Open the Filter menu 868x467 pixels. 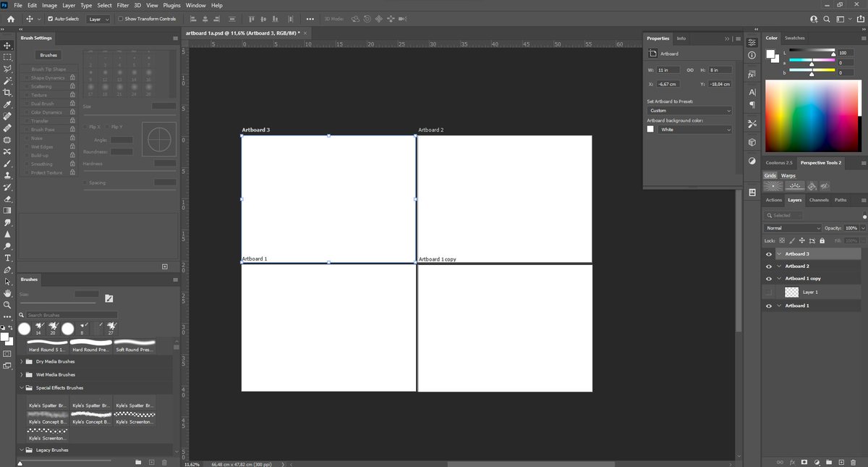[x=123, y=5]
